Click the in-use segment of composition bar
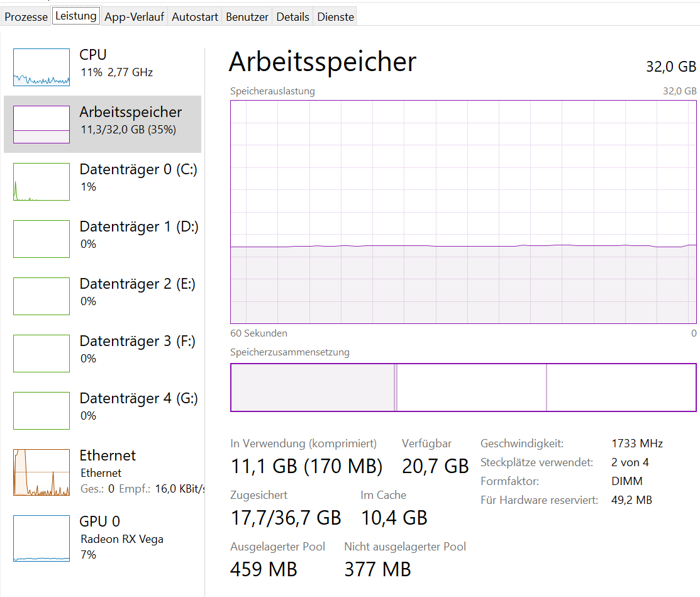 point(312,388)
